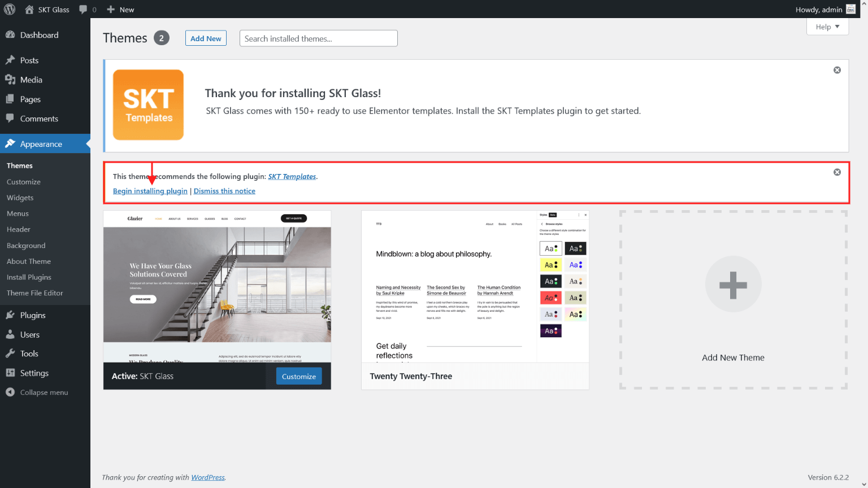Focus the Search installed themes field
Screen dimensions: 868x488
tap(319, 38)
